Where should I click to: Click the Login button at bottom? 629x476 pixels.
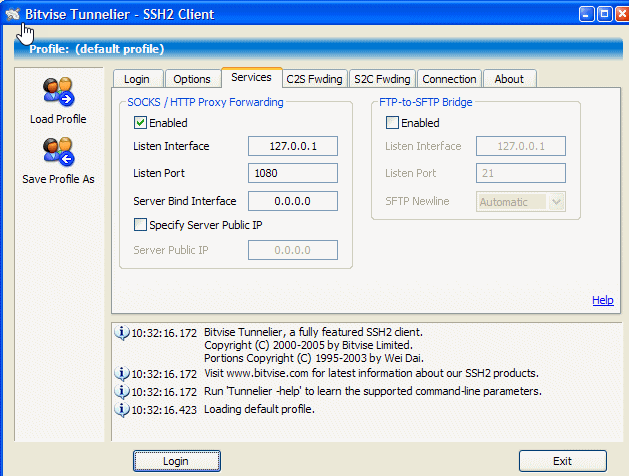pos(177,461)
